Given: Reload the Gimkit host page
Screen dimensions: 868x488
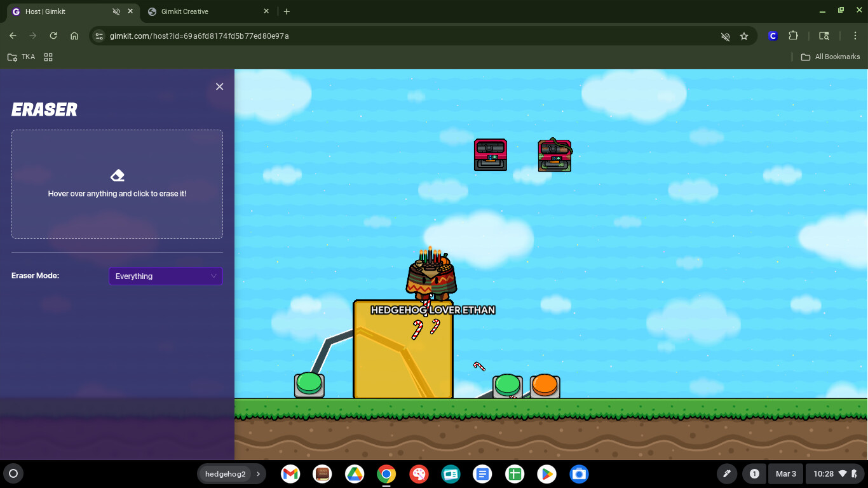Looking at the screenshot, I should coord(53,36).
